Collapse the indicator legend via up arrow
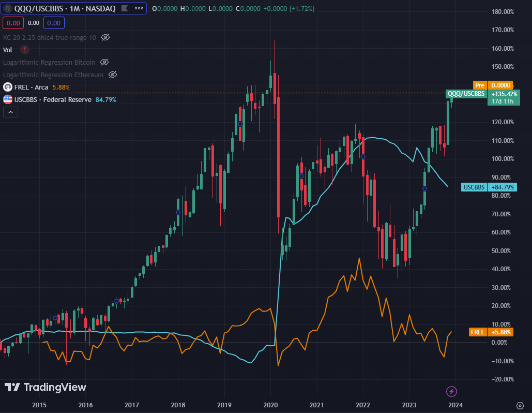This screenshot has height=413, width=532. 10,112
